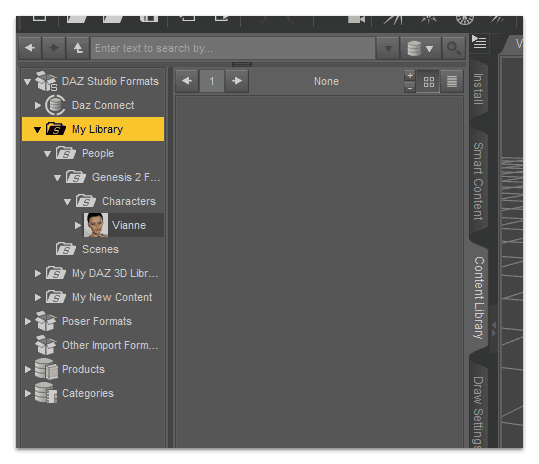539x464 pixels.
Task: Collapse the My Library folder
Action: coord(37,130)
